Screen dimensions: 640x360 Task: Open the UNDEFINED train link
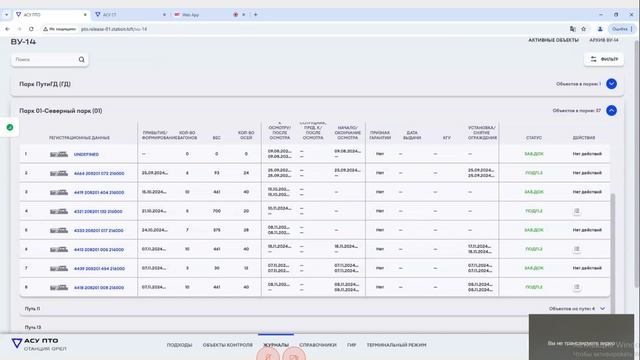[86, 155]
